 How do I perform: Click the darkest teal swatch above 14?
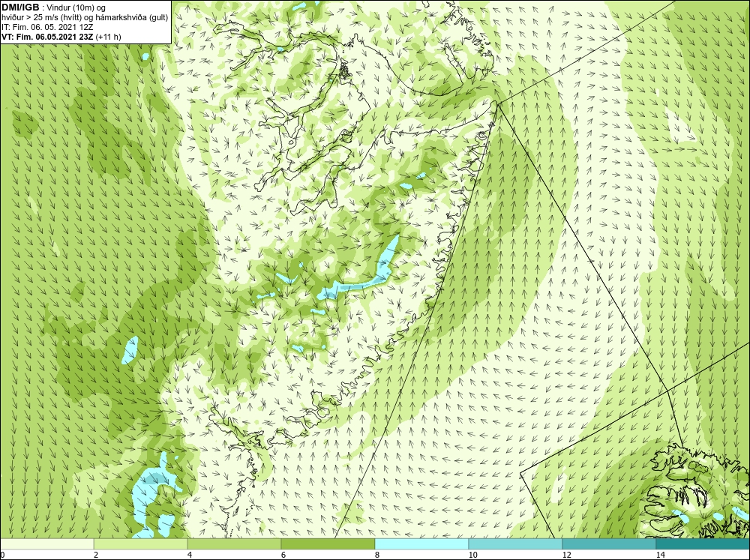(x=703, y=544)
